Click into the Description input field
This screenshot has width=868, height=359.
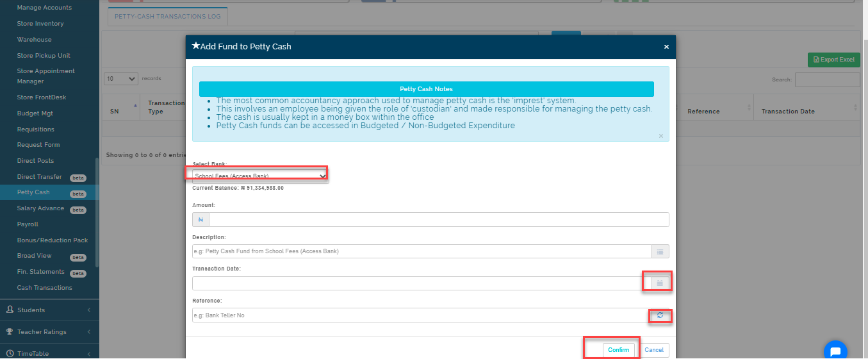click(422, 251)
